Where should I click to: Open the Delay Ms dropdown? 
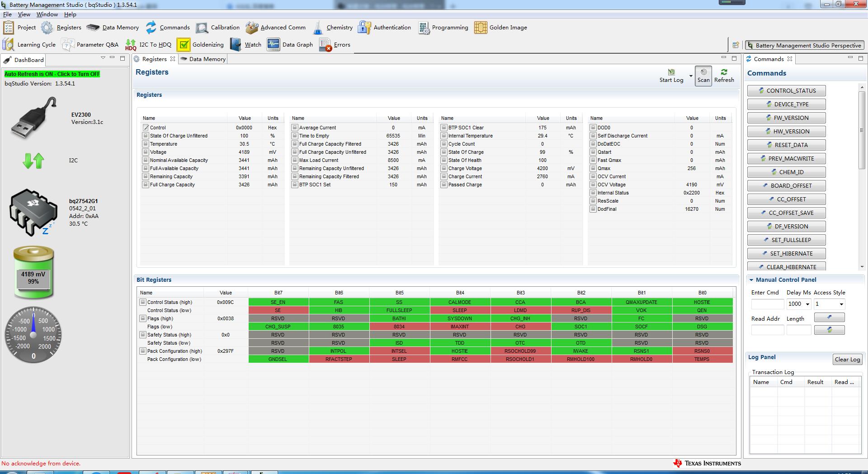point(807,304)
